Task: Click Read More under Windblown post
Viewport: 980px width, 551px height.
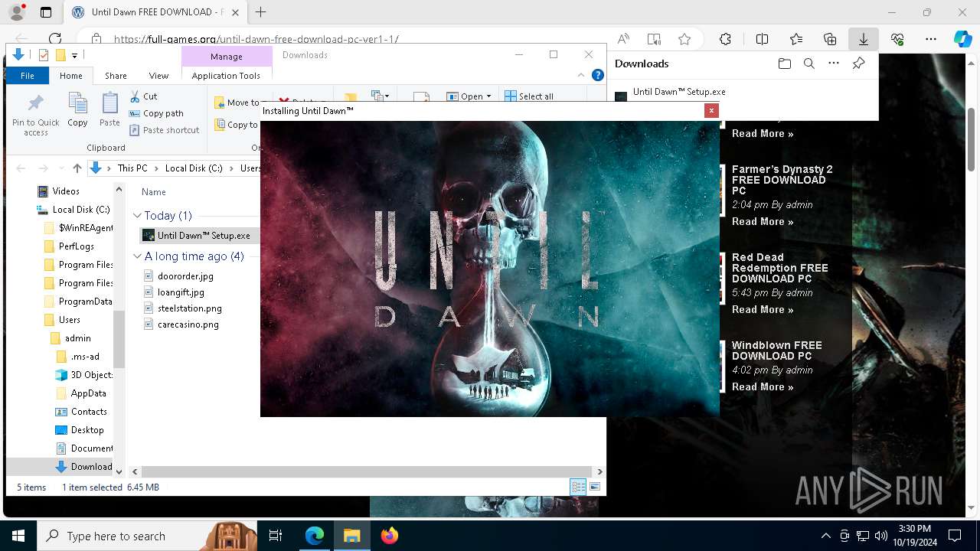Action: tap(763, 386)
